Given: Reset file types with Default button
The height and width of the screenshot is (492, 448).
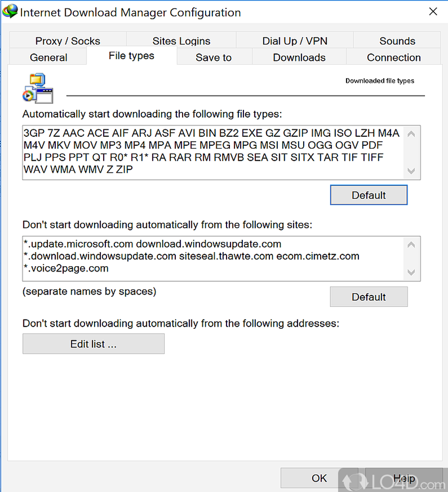Looking at the screenshot, I should tap(368, 195).
